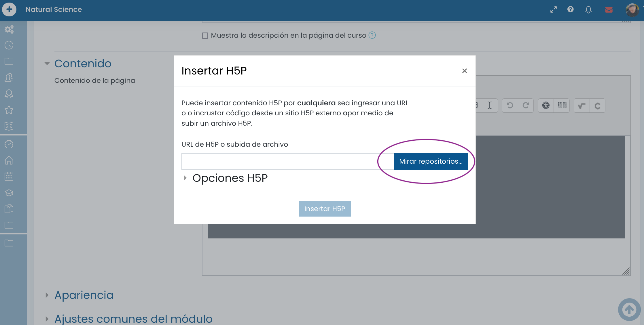644x325 pixels.
Task: Click the plus icon beside Natural Science
Action: (x=9, y=9)
